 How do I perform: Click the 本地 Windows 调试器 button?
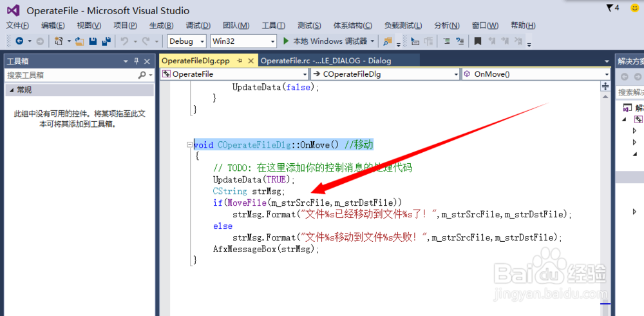[x=330, y=41]
